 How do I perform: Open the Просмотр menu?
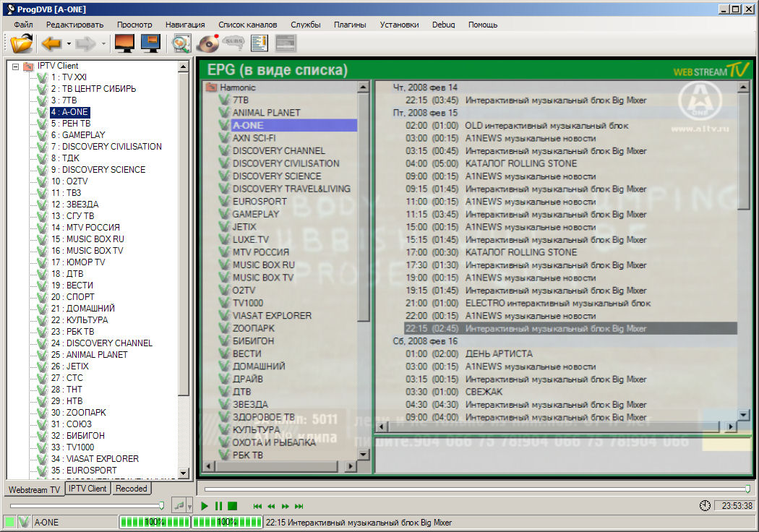134,25
